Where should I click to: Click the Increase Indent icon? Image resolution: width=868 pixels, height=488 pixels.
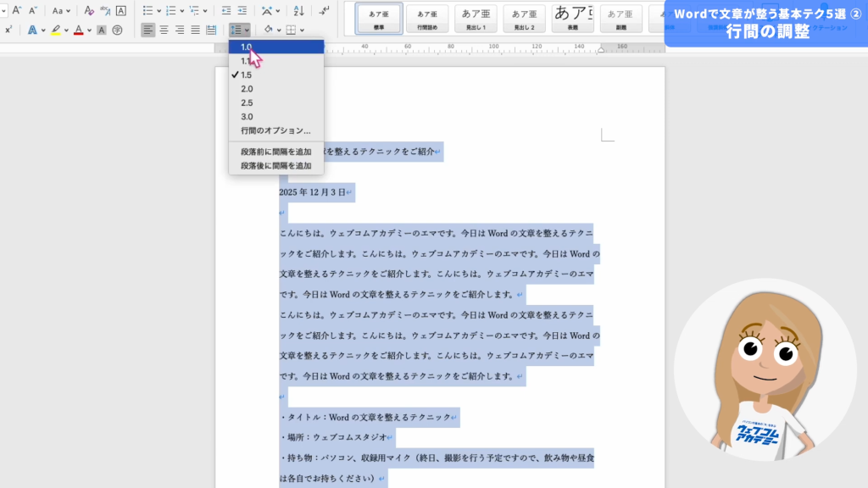242,11
